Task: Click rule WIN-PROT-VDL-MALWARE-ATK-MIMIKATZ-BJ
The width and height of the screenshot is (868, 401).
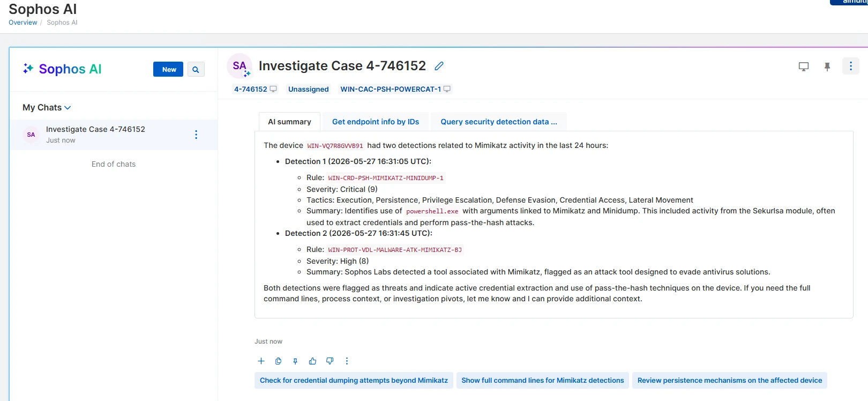Action: [x=395, y=250]
